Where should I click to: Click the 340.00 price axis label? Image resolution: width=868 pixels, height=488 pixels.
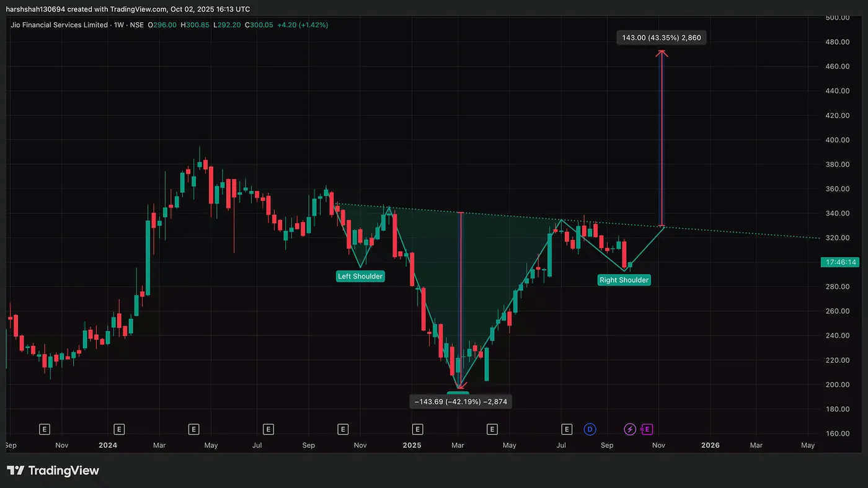pos(837,213)
